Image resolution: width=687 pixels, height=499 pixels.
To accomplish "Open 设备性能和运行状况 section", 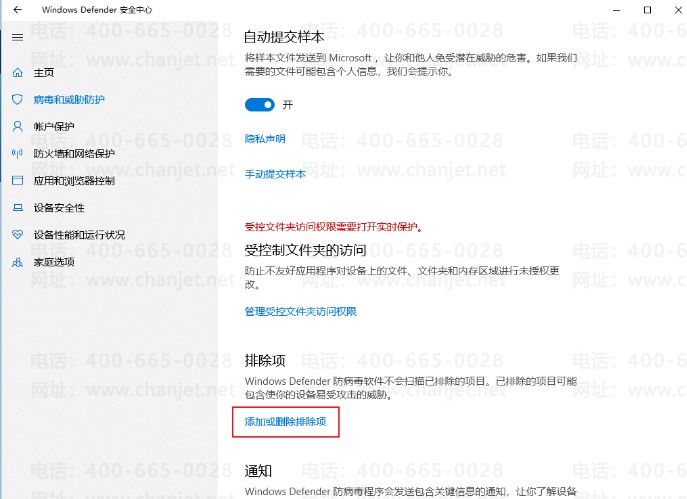I will pyautogui.click(x=79, y=235).
